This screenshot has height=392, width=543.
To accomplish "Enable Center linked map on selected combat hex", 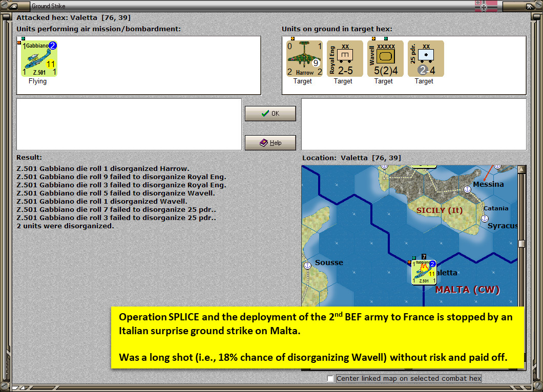I will click(x=330, y=379).
